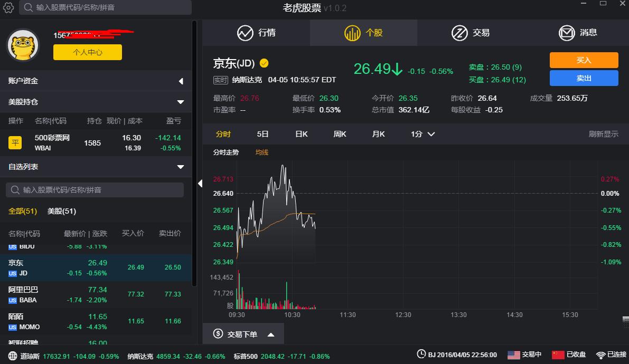Viewport: 629px width, 364px height.
Task: Click the globe icon in the status bar
Action: pyautogui.click(x=13, y=356)
